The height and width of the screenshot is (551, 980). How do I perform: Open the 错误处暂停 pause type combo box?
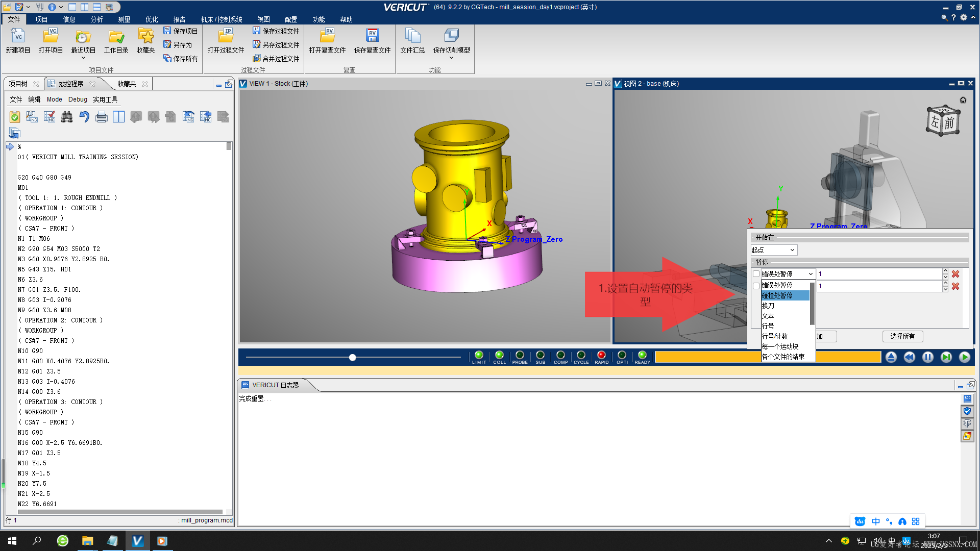point(788,274)
